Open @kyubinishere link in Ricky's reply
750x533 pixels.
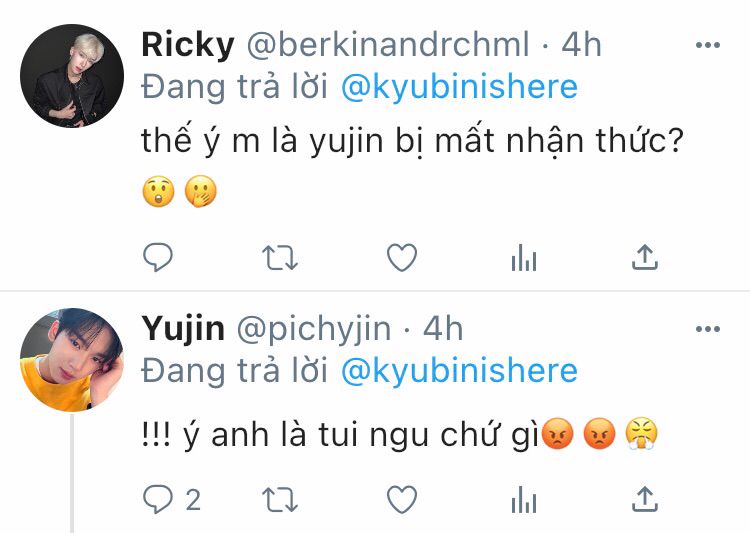click(x=459, y=87)
